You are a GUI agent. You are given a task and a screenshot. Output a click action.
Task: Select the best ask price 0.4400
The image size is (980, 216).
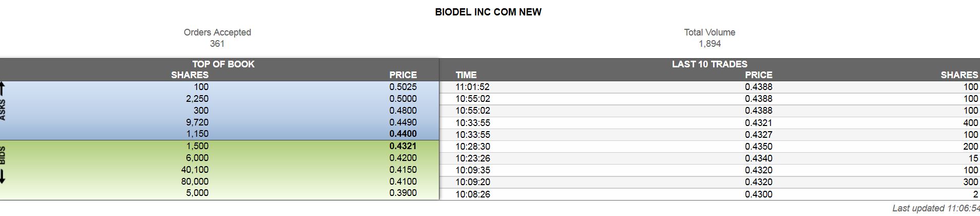coord(403,134)
